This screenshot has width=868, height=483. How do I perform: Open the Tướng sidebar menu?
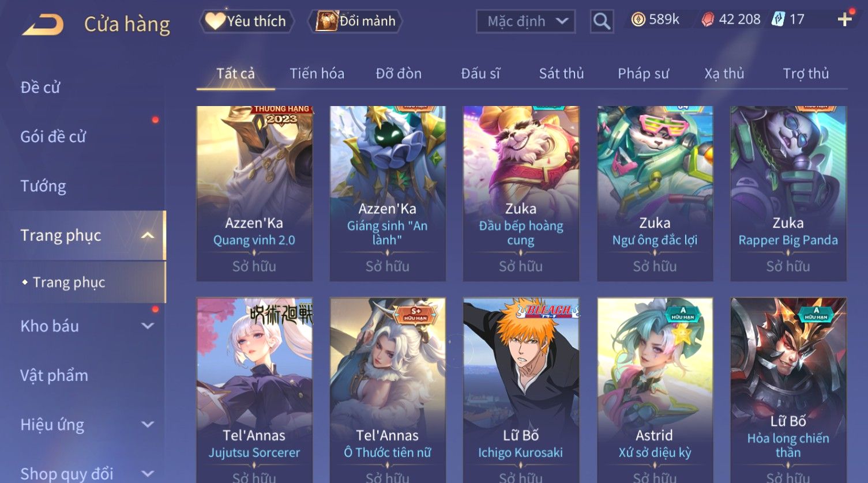tap(43, 186)
